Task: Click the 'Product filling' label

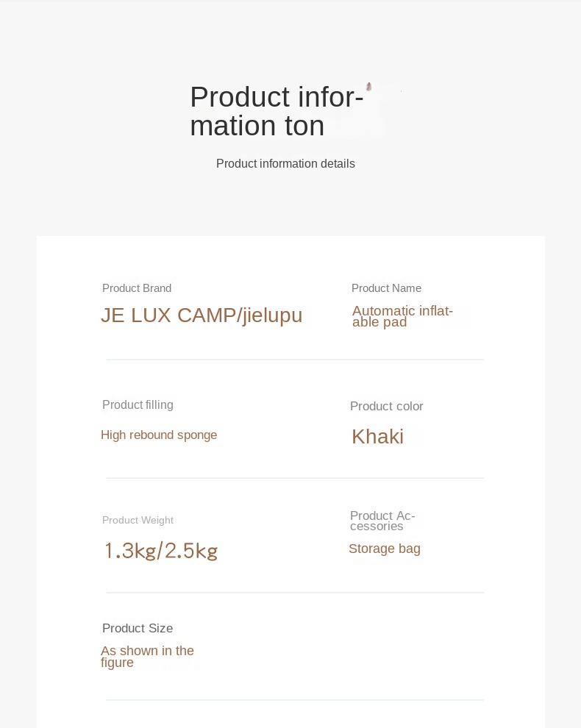Action: (138, 404)
